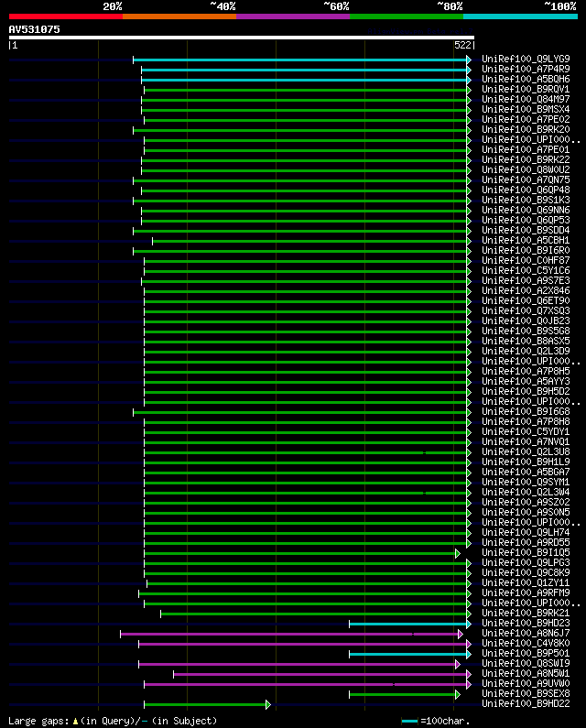Image resolution: width=586 pixels, height=728 pixels.
Task: Select the UniRef100_B9S1K3 label
Action: pyautogui.click(x=526, y=201)
